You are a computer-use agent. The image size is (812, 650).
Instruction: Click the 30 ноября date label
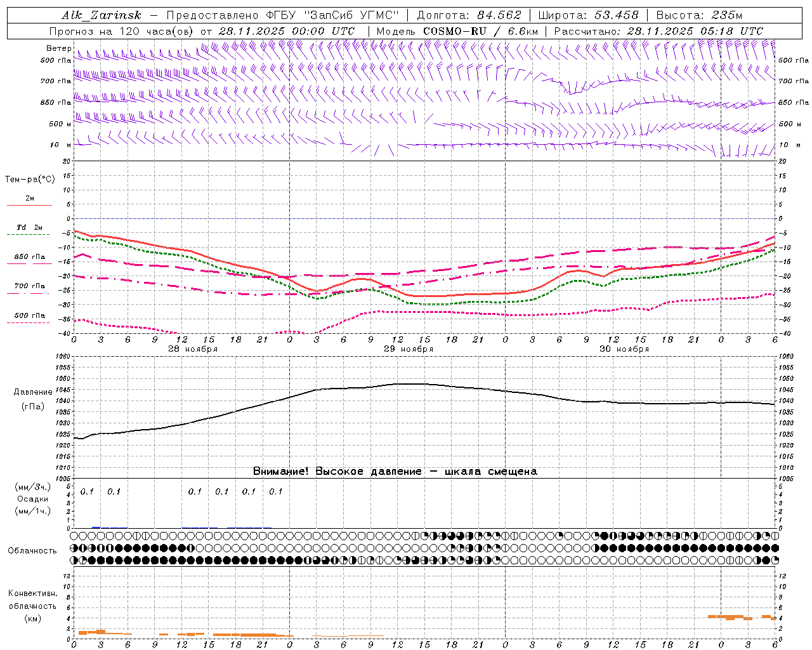pyautogui.click(x=624, y=349)
